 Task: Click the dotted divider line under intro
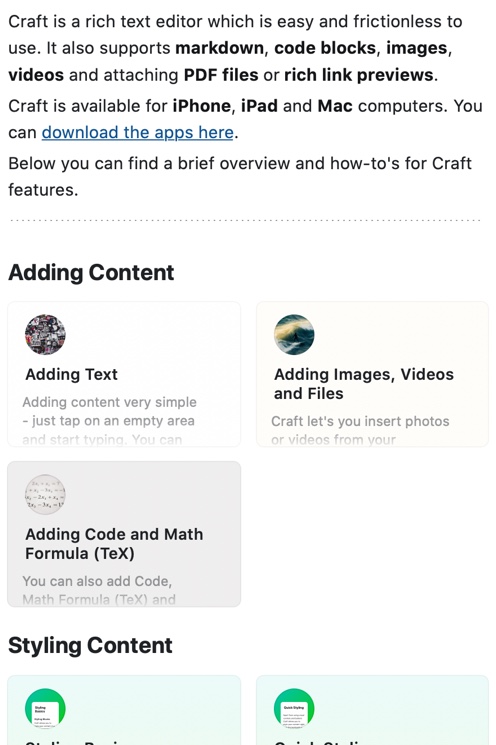tap(246, 220)
